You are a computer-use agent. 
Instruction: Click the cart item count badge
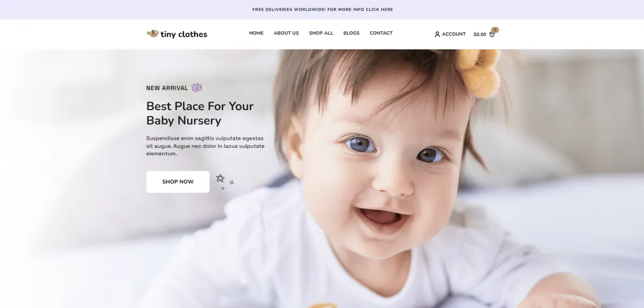point(495,30)
